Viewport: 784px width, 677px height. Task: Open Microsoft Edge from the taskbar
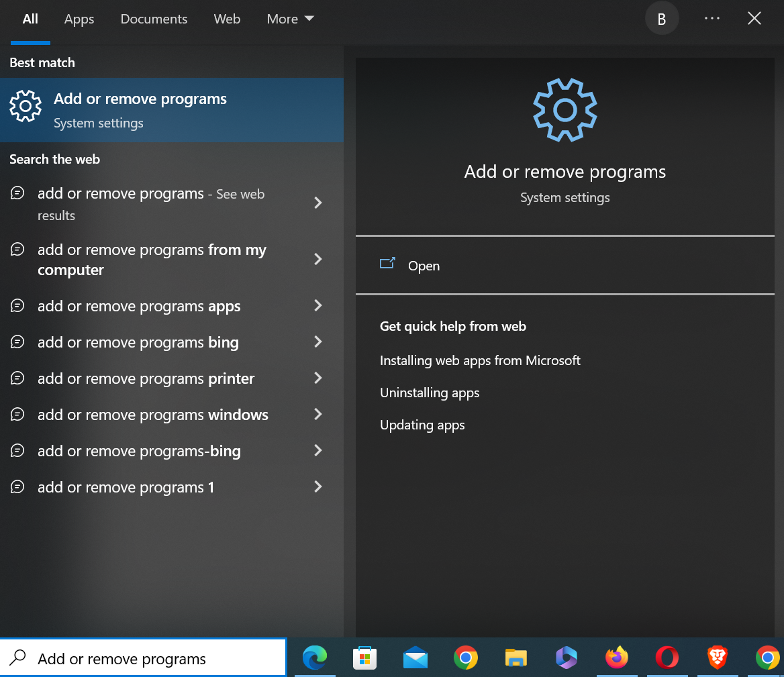click(315, 658)
